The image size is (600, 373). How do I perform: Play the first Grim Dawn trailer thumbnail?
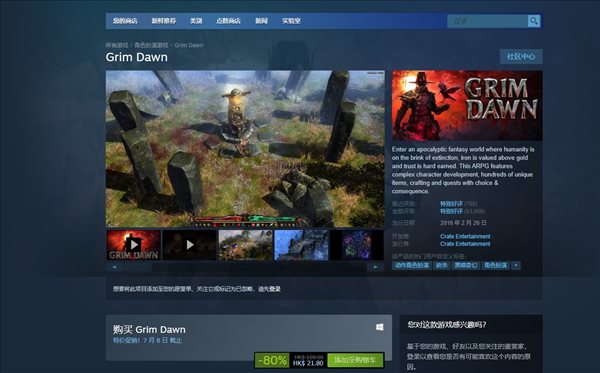133,245
